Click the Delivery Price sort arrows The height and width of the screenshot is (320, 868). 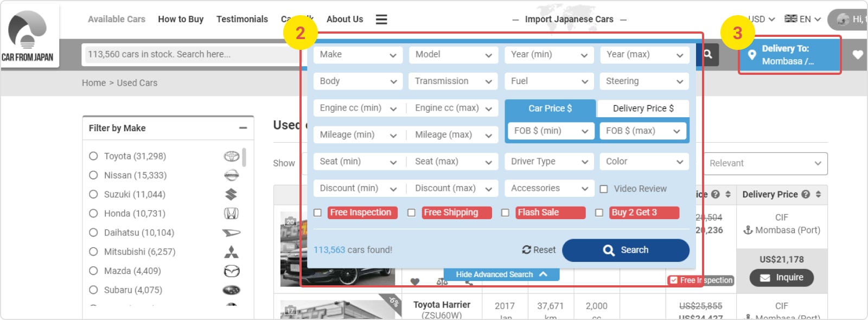point(818,194)
